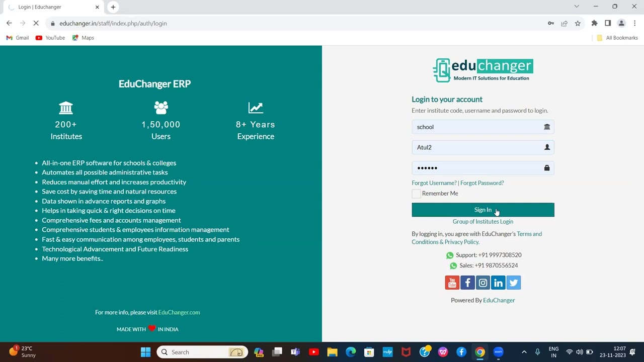Image resolution: width=644 pixels, height=362 pixels.
Task: Open File Explorer from taskbar
Action: click(332, 352)
